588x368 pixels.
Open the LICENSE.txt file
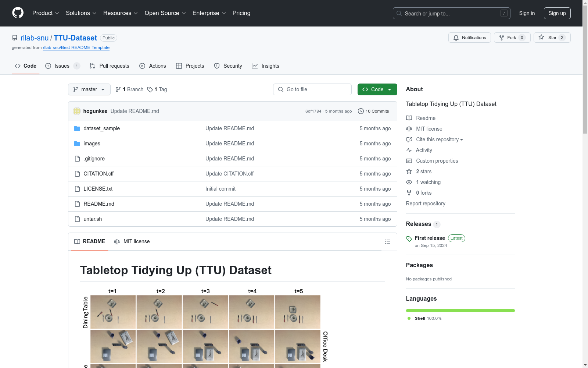pyautogui.click(x=98, y=189)
